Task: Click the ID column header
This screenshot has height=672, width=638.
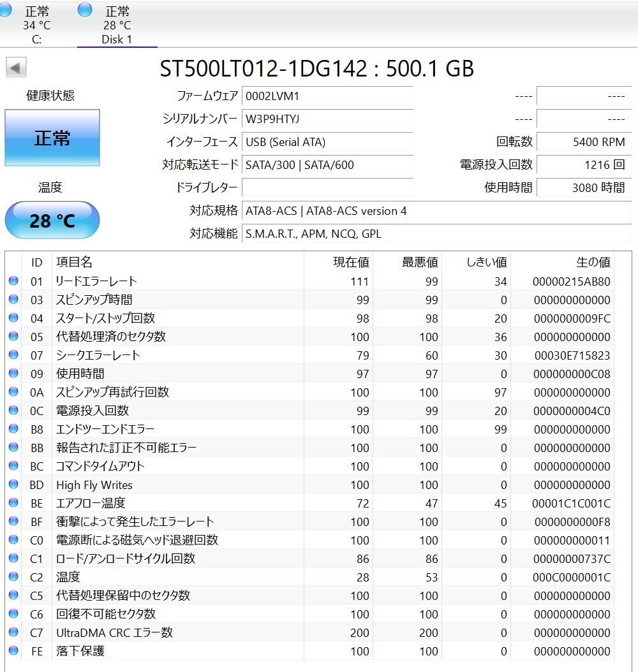Action: pyautogui.click(x=37, y=262)
